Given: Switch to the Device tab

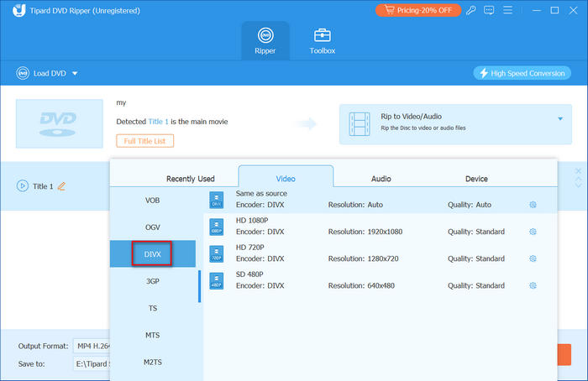Looking at the screenshot, I should pos(476,179).
